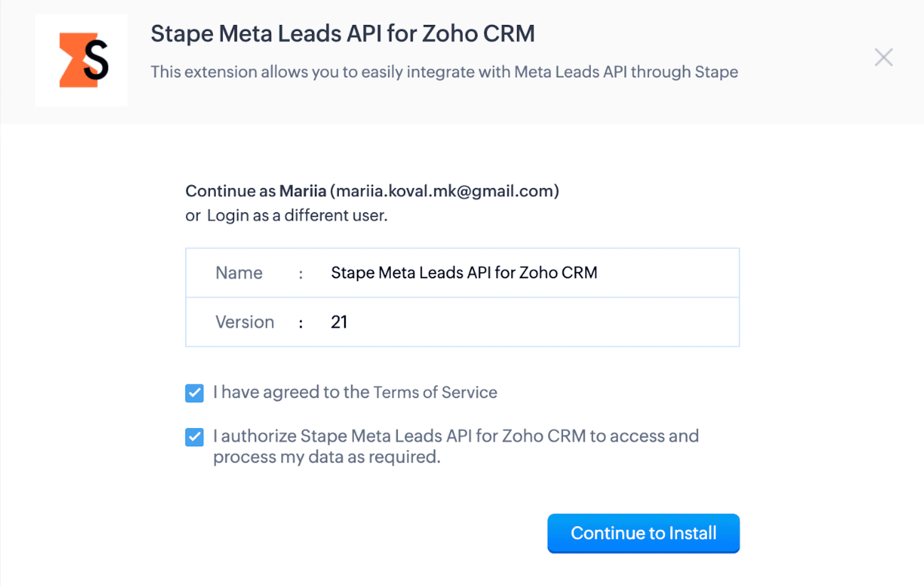Click the Version field label
This screenshot has height=586, width=924.
[x=245, y=322]
